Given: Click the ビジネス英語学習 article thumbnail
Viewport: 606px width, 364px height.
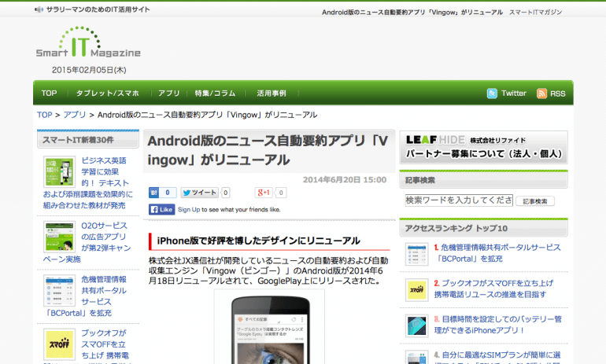Looking at the screenshot, I should coord(59,171).
